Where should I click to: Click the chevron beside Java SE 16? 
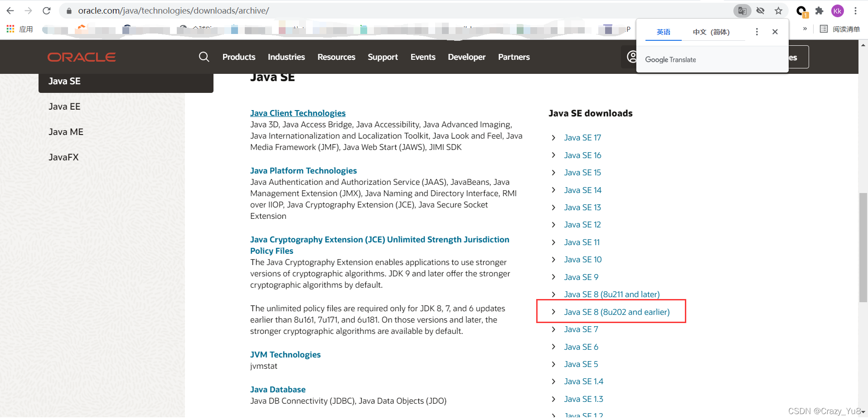[553, 155]
